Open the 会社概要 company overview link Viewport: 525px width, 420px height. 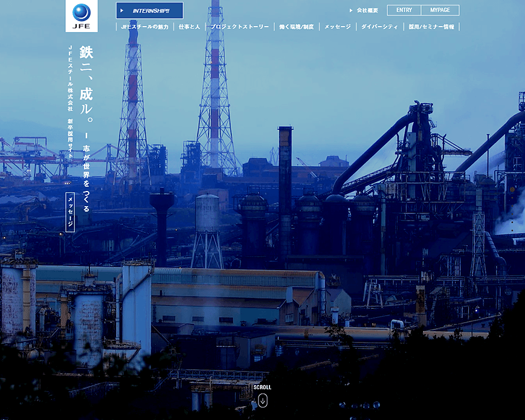pos(367,10)
